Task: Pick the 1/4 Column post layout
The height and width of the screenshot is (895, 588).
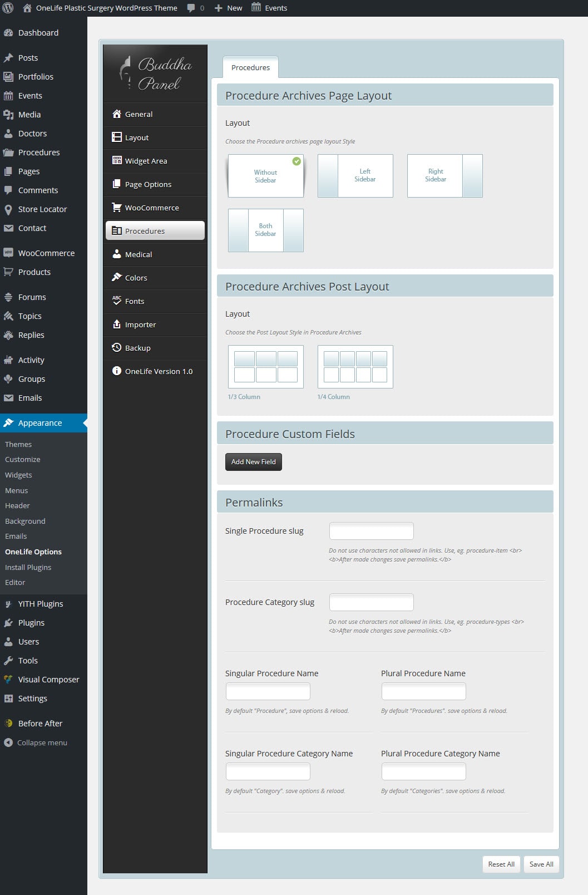Action: point(355,367)
